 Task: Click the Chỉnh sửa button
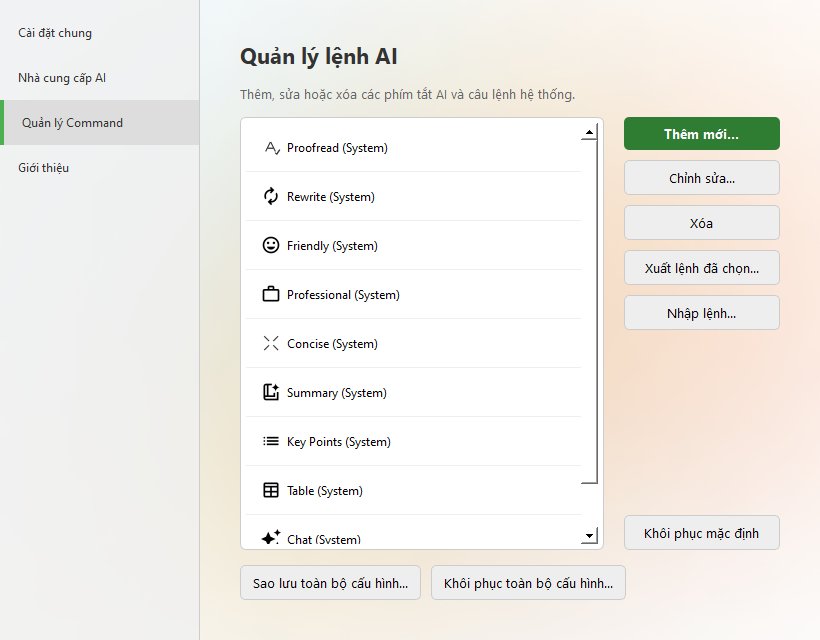(x=701, y=178)
